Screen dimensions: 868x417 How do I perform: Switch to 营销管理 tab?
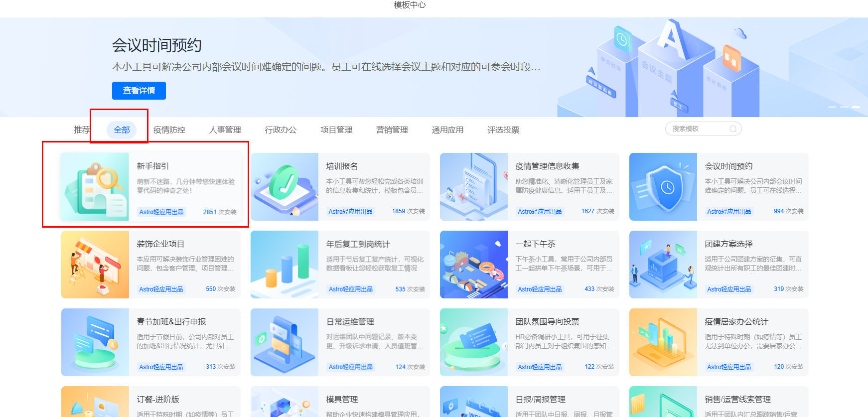(392, 130)
